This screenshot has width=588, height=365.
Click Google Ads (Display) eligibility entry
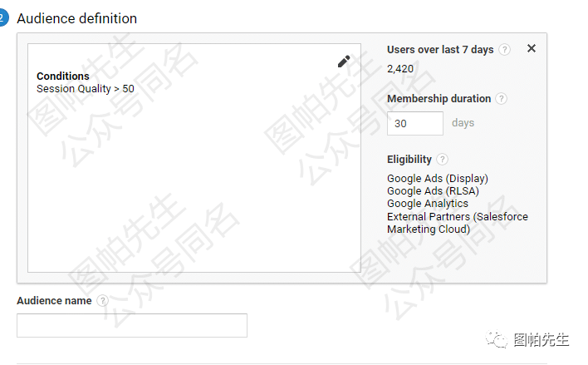coord(438,179)
